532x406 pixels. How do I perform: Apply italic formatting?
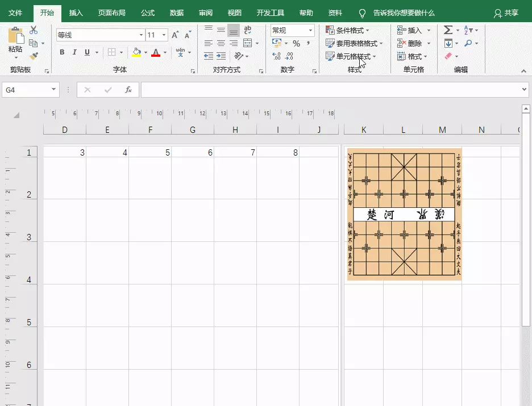click(x=74, y=52)
